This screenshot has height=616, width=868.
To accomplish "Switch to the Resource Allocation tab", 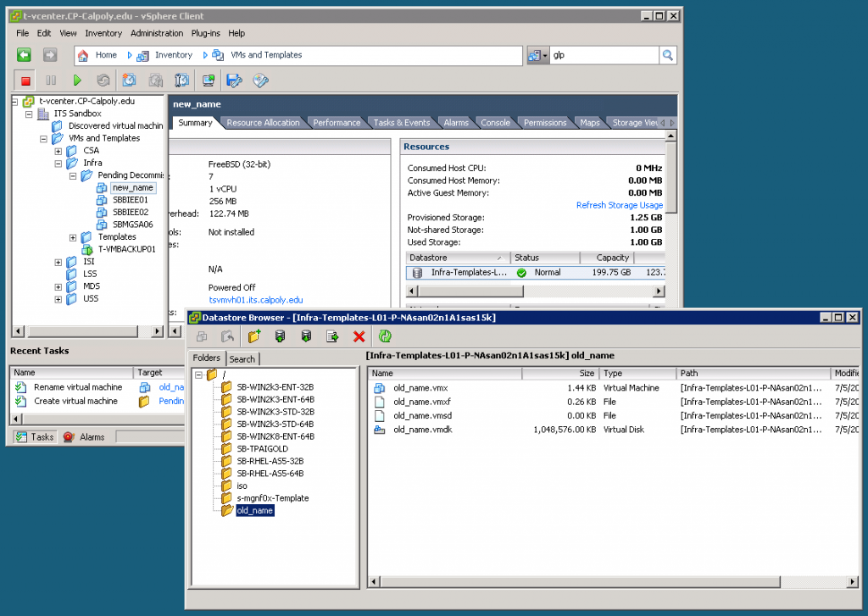I will pos(263,123).
